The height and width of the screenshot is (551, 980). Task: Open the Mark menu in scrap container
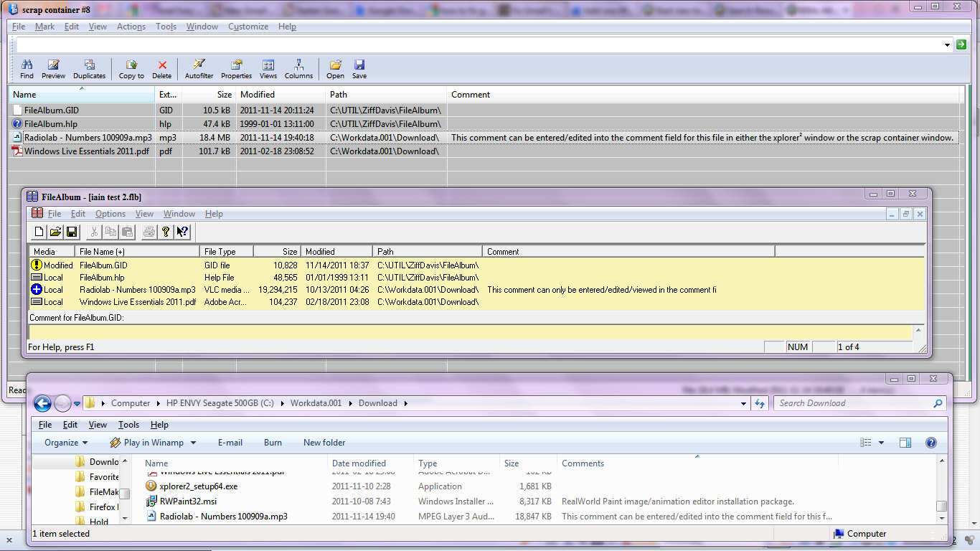pyautogui.click(x=44, y=27)
